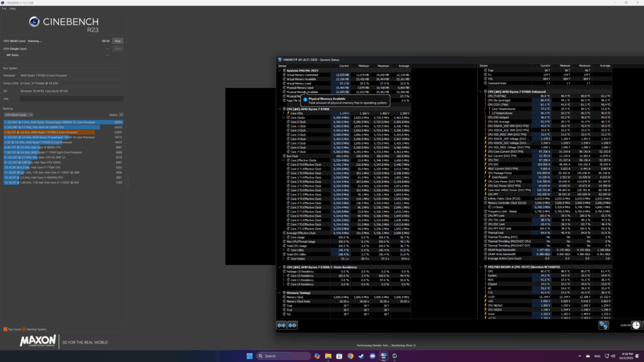Click the Current column header in left sensor pane

pos(344,66)
